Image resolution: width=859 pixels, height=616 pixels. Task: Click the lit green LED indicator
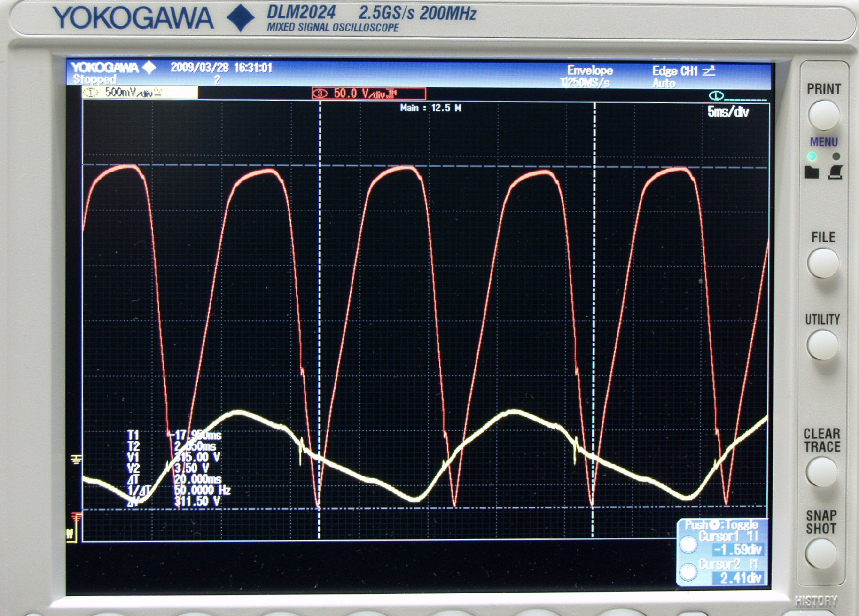[x=812, y=156]
